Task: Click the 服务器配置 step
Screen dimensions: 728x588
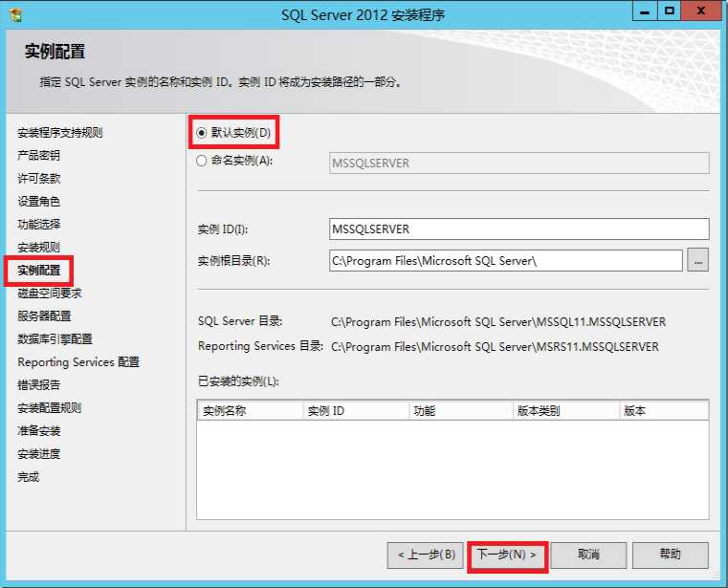Action: click(44, 316)
